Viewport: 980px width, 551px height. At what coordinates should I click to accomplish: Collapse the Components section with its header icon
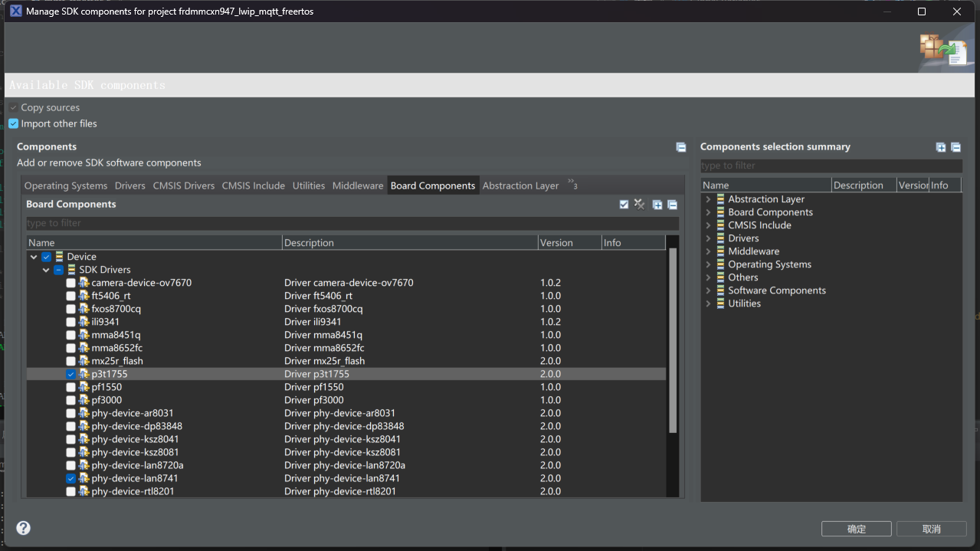[x=680, y=147]
